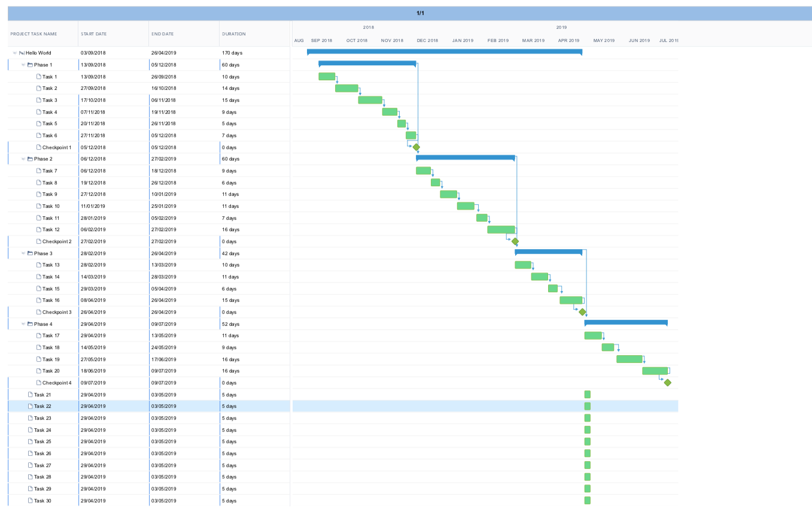Click the Project Task Name column header
Image resolution: width=812 pixels, height=515 pixels.
pyautogui.click(x=34, y=34)
